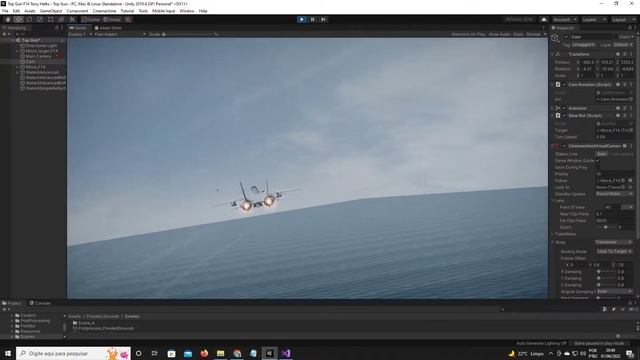Toggle the Animator component enabled checkbox
Viewport: 640px width, 360px height.
coord(565,108)
